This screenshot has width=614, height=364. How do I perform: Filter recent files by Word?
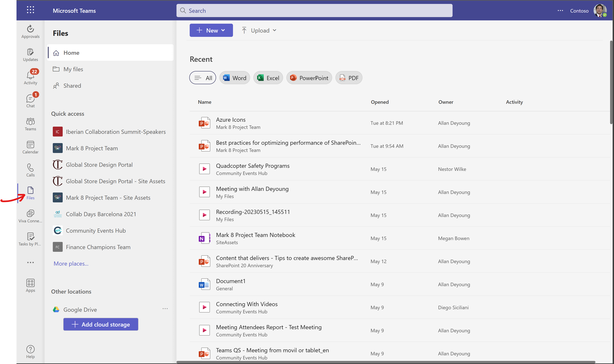234,77
